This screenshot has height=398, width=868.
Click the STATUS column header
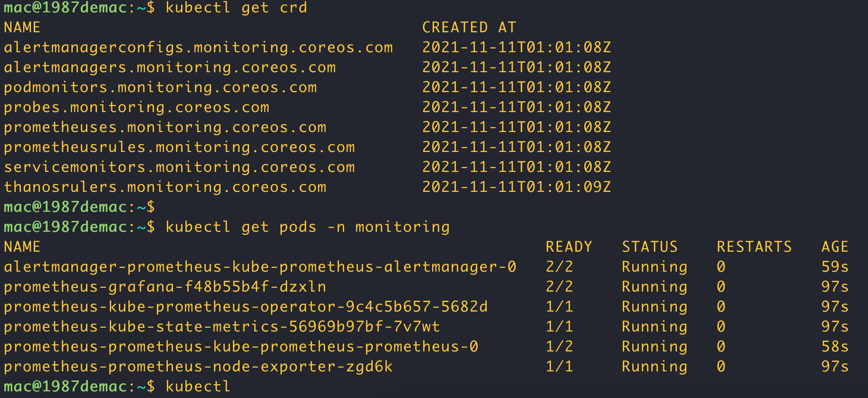(x=650, y=247)
